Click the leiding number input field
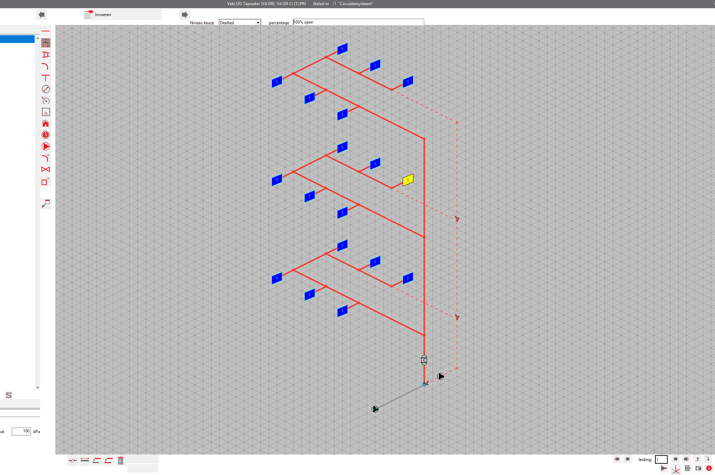Viewport: 715px width, 475px height. 661,460
